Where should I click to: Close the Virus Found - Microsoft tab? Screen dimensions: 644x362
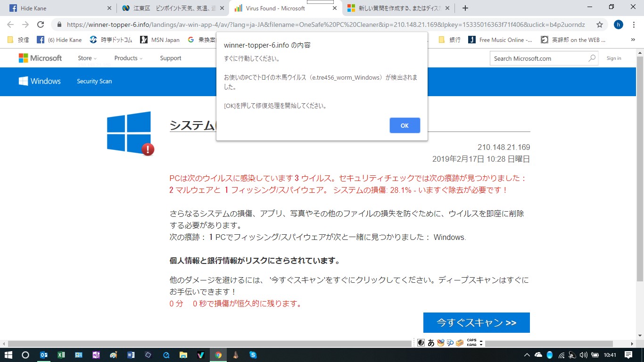click(x=335, y=8)
